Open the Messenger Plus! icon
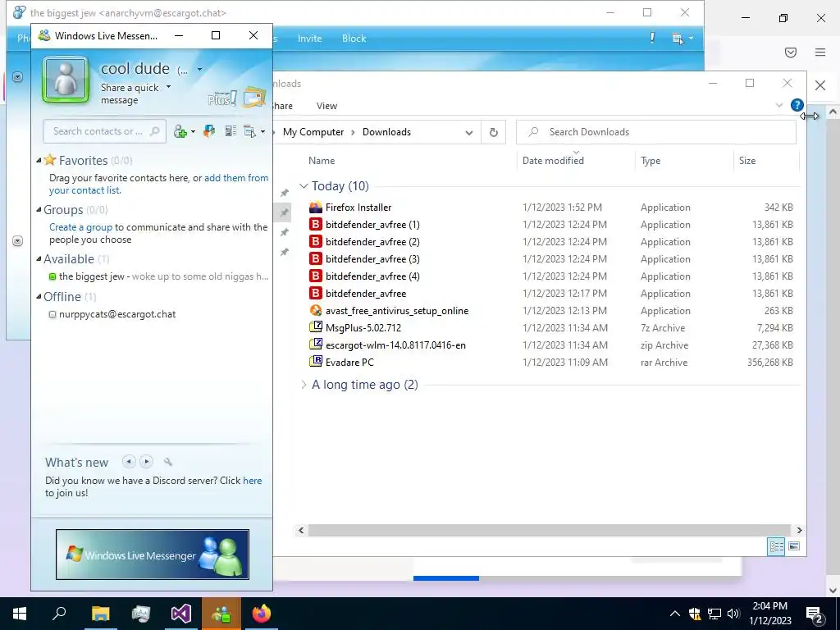 221,98
